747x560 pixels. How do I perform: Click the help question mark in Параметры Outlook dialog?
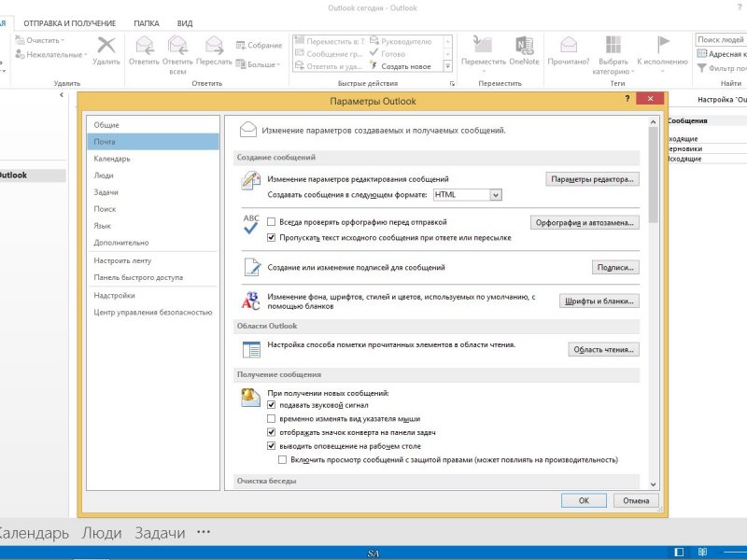click(x=627, y=99)
